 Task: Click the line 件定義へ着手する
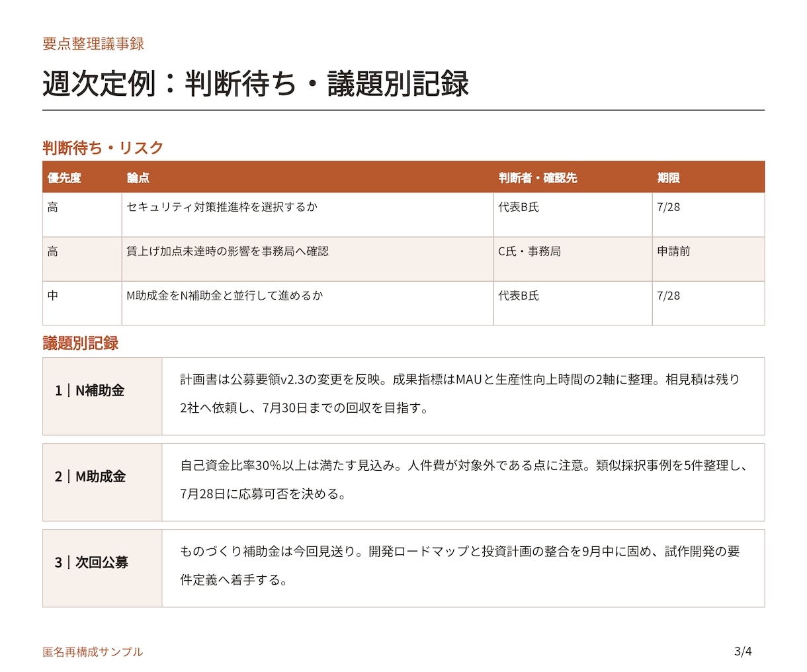(x=234, y=580)
